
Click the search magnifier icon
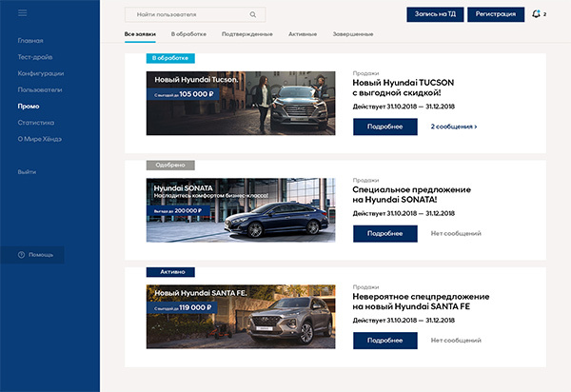coord(253,14)
